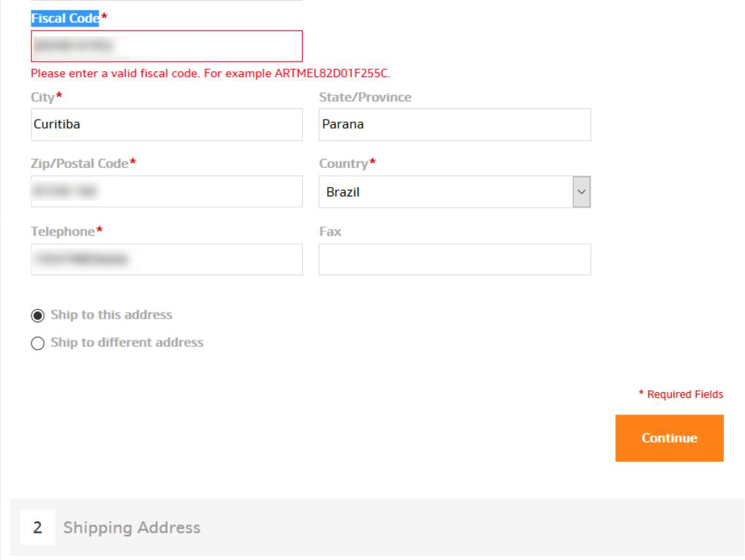
Task: Focus the Zip/Postal Code input field
Action: (166, 192)
